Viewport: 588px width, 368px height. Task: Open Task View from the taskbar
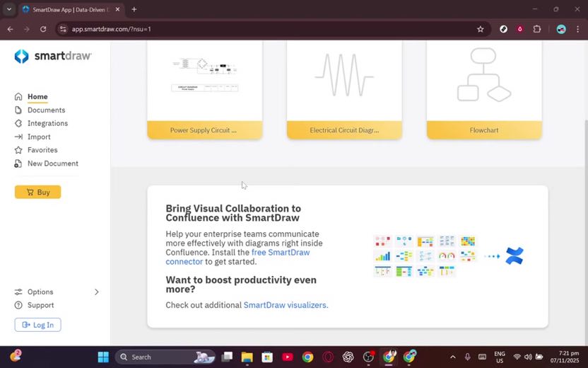[226, 357]
